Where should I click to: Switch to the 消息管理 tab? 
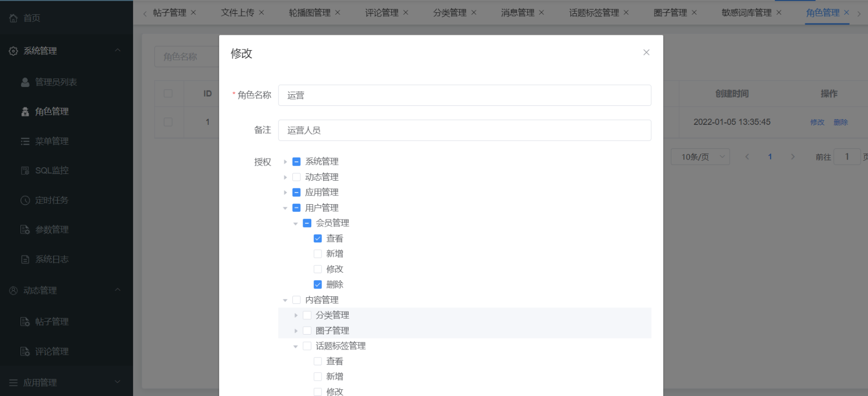click(x=518, y=13)
